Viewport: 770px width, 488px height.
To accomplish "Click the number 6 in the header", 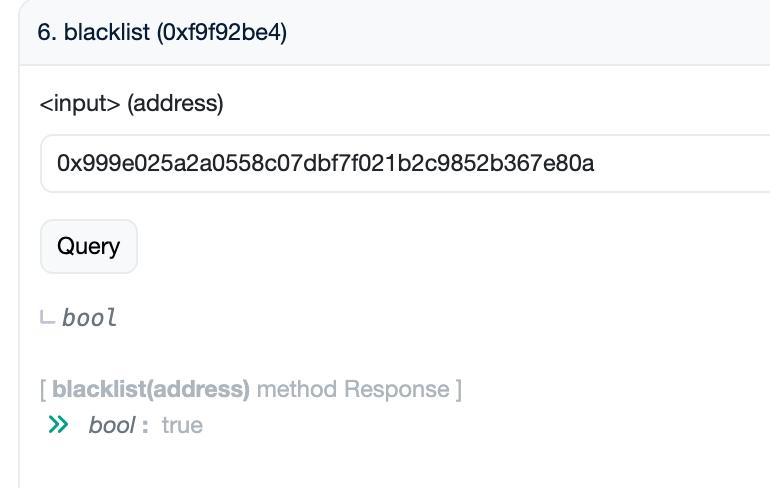I will click(46, 32).
